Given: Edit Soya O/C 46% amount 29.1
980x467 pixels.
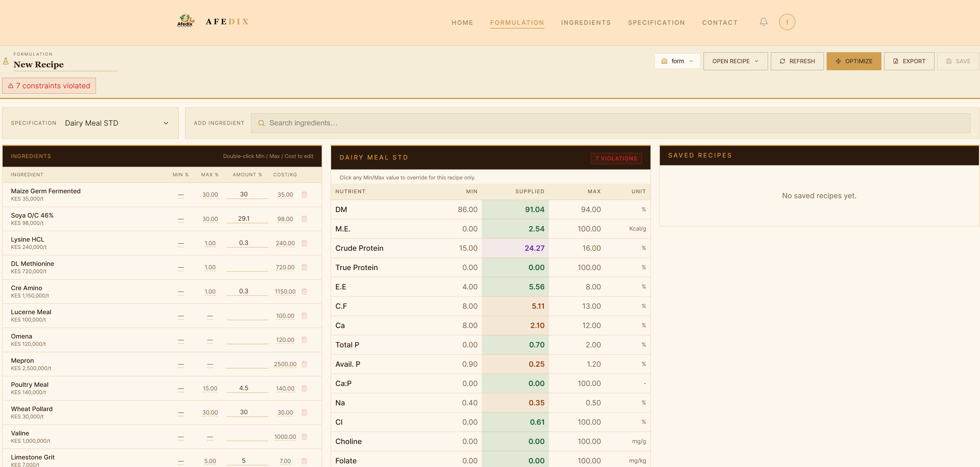Looking at the screenshot, I should pos(247,219).
